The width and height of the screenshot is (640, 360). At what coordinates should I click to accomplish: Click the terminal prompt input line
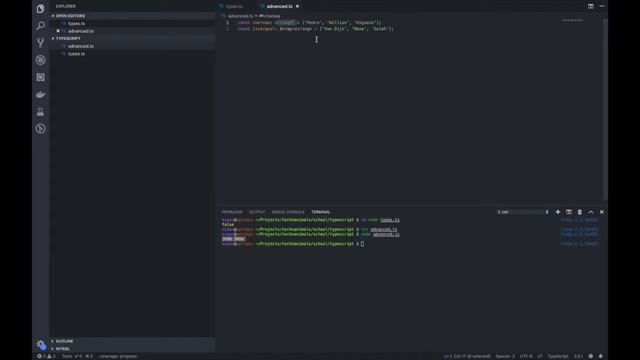(293, 244)
